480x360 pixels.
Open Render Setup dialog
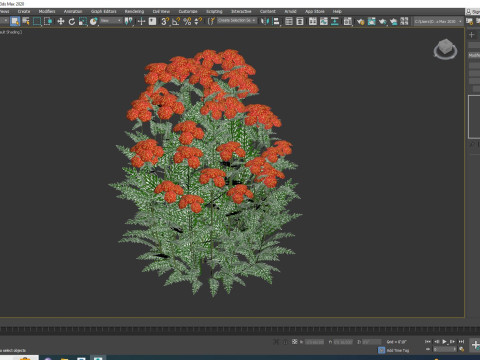pos(360,21)
